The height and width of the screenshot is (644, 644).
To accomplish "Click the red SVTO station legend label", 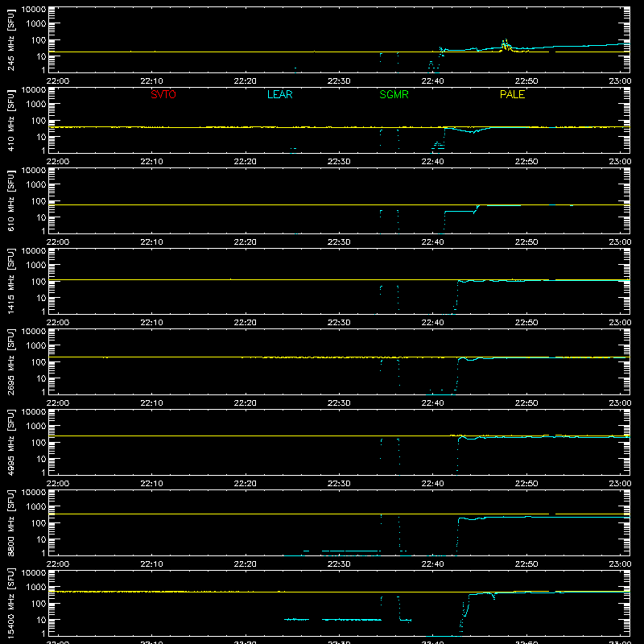I will (x=163, y=94).
